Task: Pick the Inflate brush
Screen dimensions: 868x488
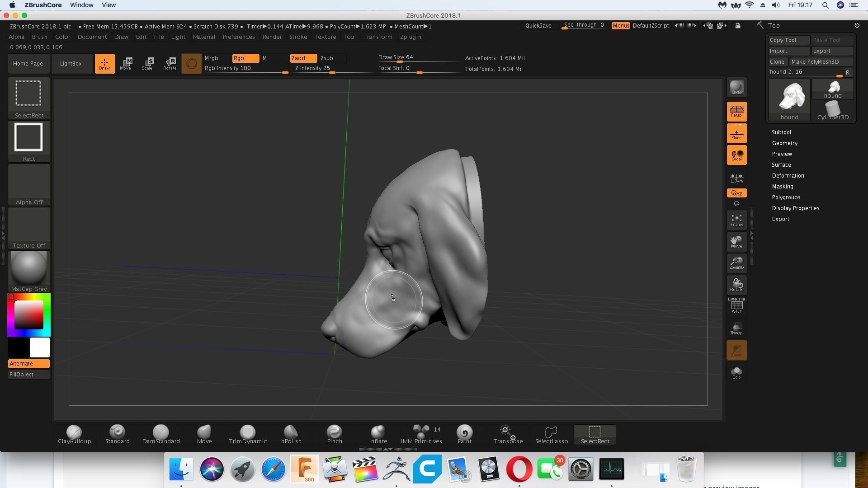Action: [378, 435]
